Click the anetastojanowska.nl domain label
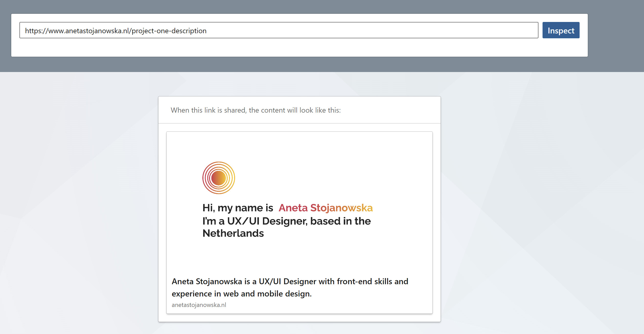This screenshot has width=644, height=334. coord(199,305)
